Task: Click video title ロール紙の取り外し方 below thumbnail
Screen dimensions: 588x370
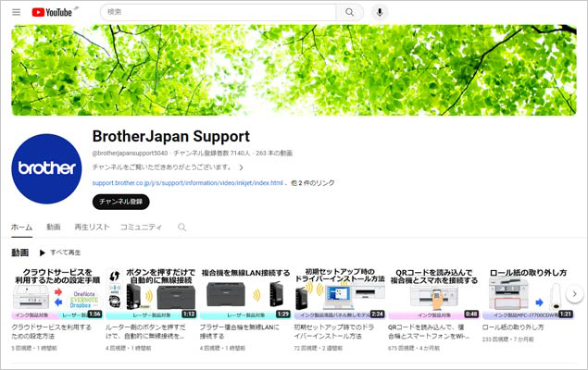Action: [513, 327]
